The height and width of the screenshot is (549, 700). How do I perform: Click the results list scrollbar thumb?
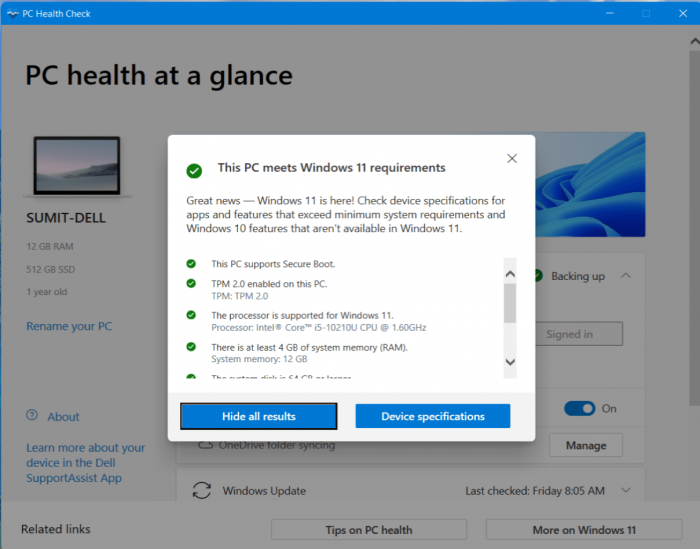510,303
